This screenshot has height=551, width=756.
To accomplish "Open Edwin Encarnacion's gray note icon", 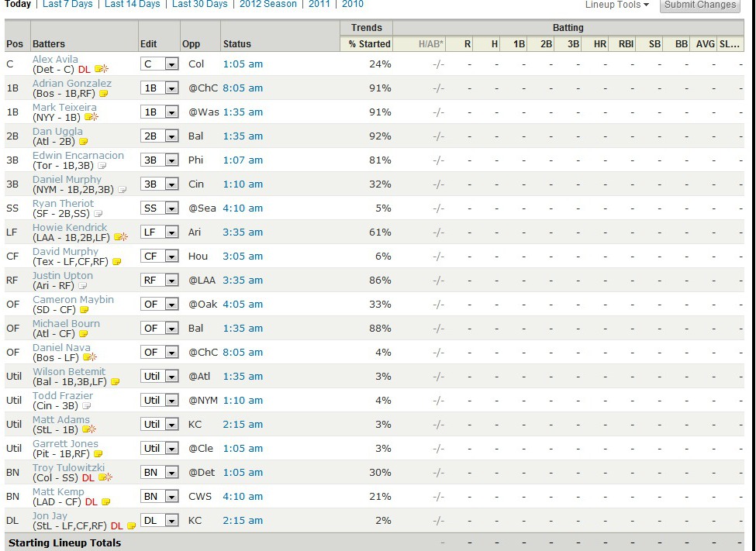I will point(102,166).
